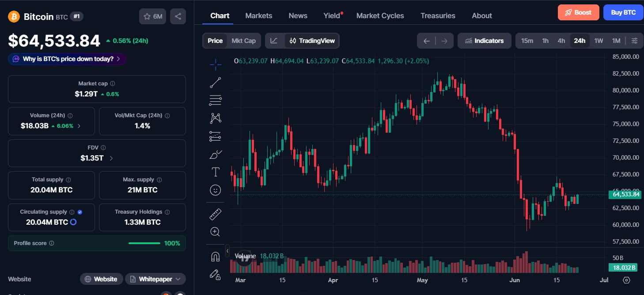The height and width of the screenshot is (295, 644).
Task: Select the trend line drawing tool
Action: tap(216, 83)
